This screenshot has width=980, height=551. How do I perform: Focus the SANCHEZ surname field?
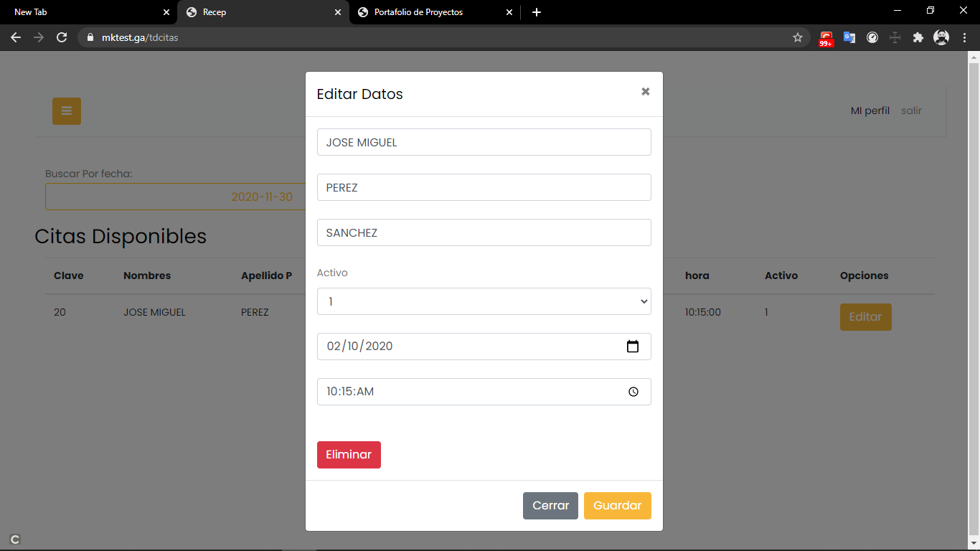click(484, 232)
